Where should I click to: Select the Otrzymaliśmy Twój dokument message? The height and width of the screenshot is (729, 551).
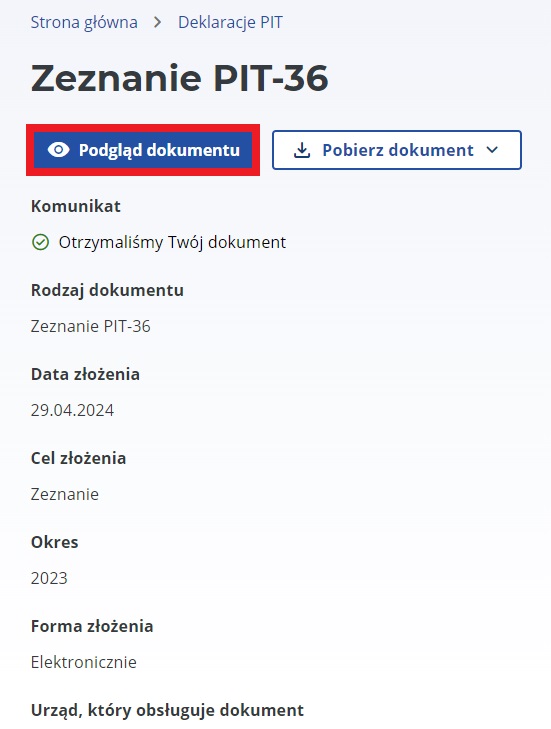(x=172, y=242)
